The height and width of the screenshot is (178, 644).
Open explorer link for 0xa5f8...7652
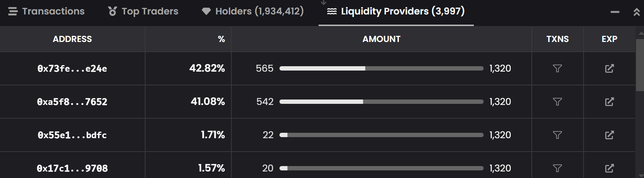(609, 102)
